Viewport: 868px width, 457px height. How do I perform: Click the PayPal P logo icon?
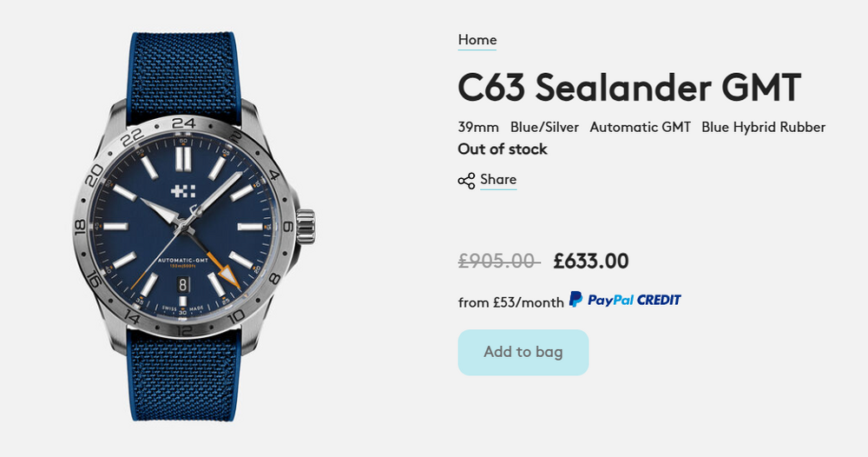coord(575,300)
